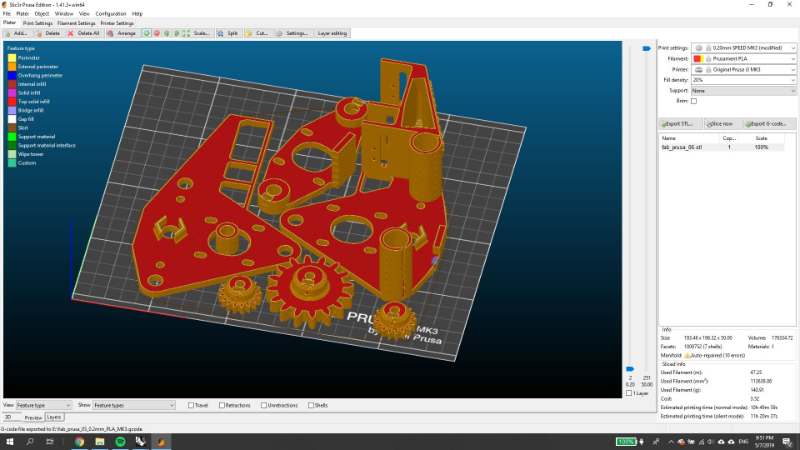Open object Settings from toolbar
This screenshot has width=800, height=450.
(x=291, y=33)
